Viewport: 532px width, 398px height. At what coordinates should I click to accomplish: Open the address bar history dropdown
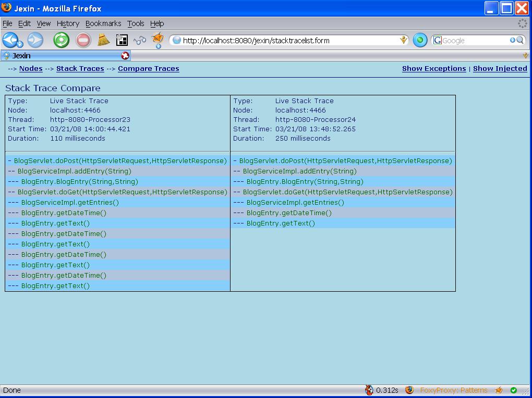[x=403, y=40]
